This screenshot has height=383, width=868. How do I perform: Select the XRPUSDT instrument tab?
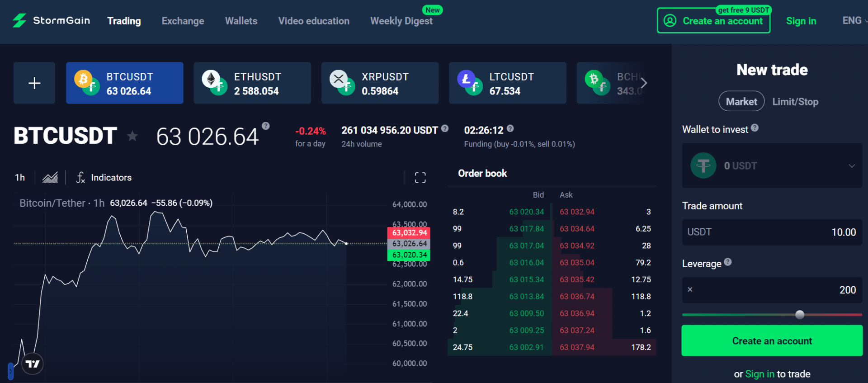coord(380,83)
